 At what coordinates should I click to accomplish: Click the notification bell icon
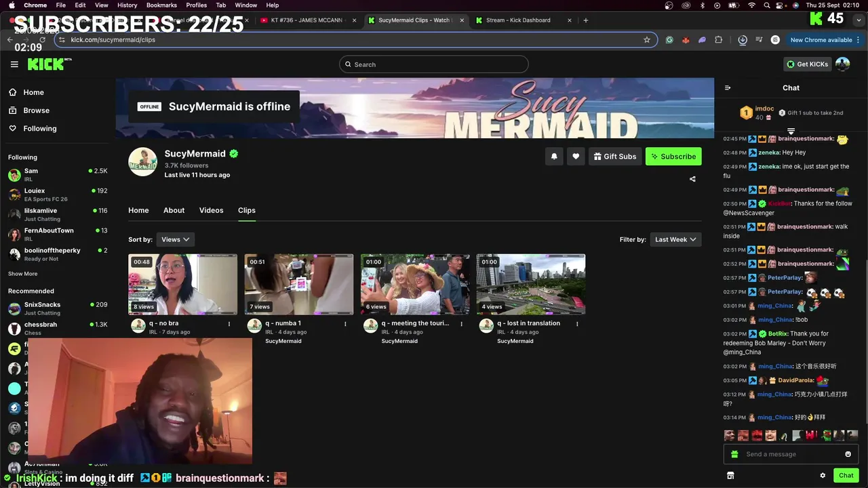(x=554, y=157)
